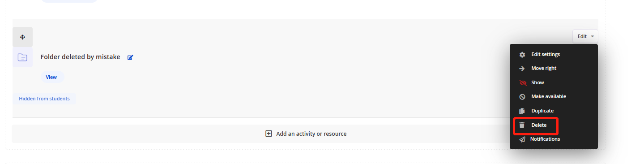Toggle visibility with the Show eye icon

coord(522,83)
